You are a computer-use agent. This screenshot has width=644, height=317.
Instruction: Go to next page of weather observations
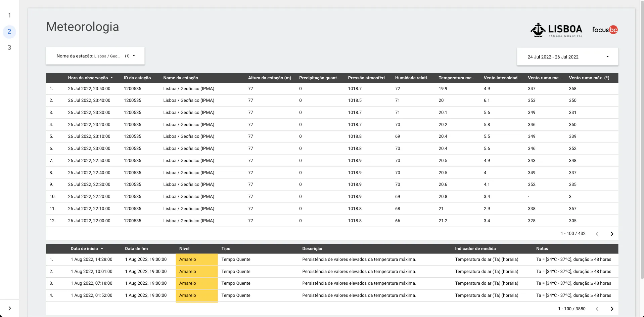pyautogui.click(x=611, y=234)
